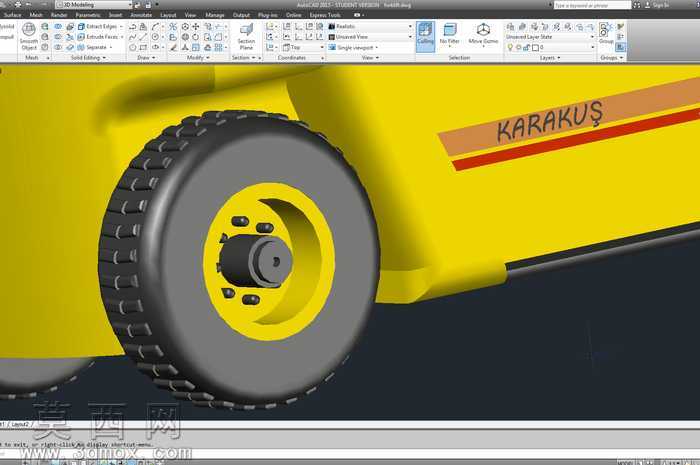700x465 pixels.
Task: Click the Union boolean icon in Solid Editing
Action: point(58,27)
